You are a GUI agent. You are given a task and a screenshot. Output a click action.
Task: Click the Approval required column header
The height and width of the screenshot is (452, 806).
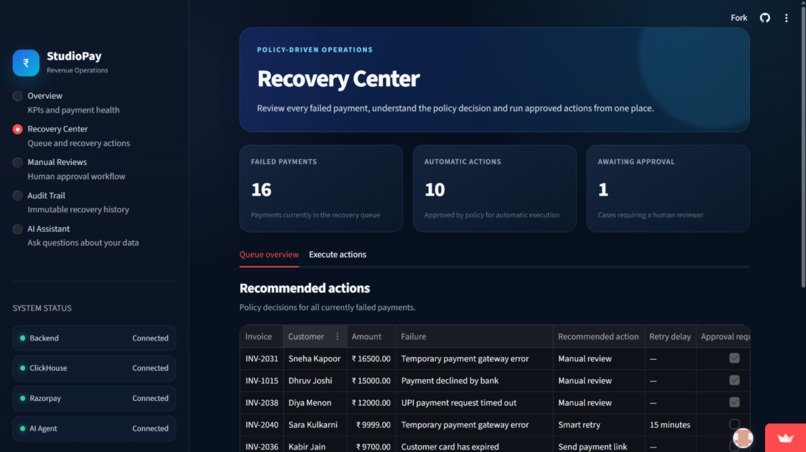[725, 336]
